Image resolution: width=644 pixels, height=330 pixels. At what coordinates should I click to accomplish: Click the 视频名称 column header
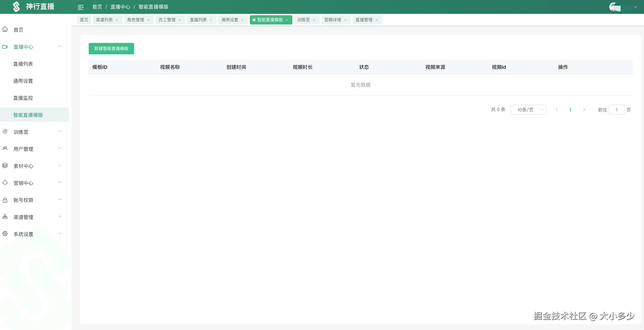pos(170,67)
